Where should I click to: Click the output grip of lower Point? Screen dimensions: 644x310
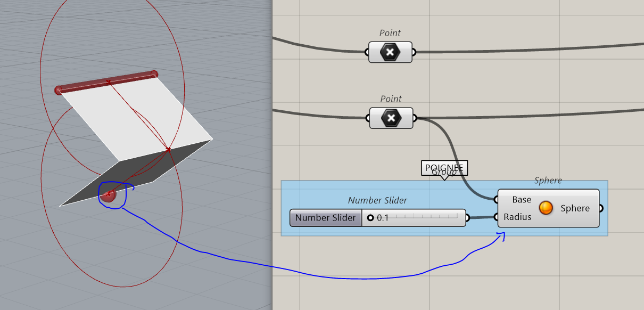[x=416, y=118]
